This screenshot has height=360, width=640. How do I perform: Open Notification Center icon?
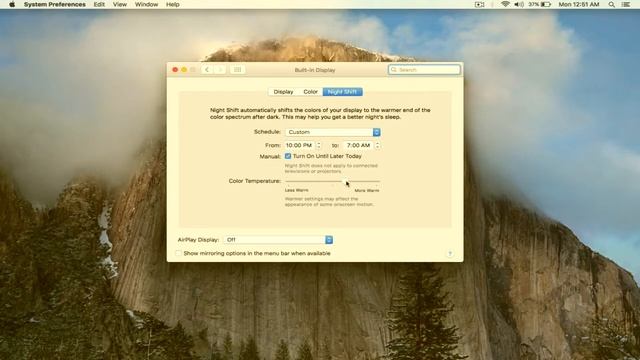click(x=626, y=4)
